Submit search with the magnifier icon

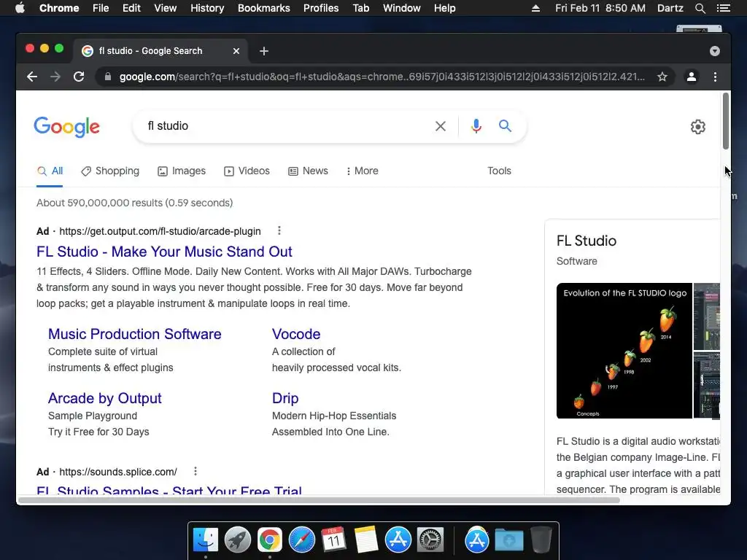pos(505,125)
